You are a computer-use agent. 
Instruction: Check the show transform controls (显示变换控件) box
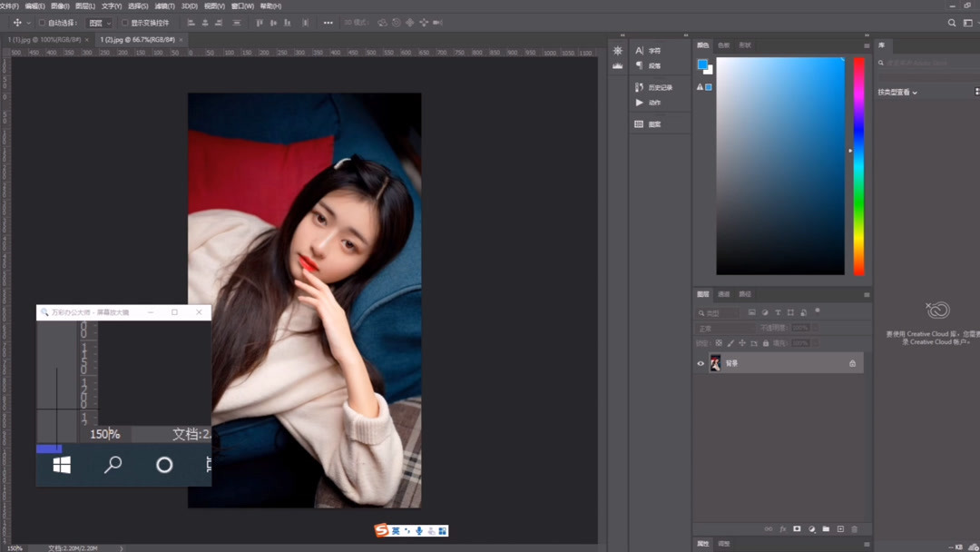click(125, 23)
